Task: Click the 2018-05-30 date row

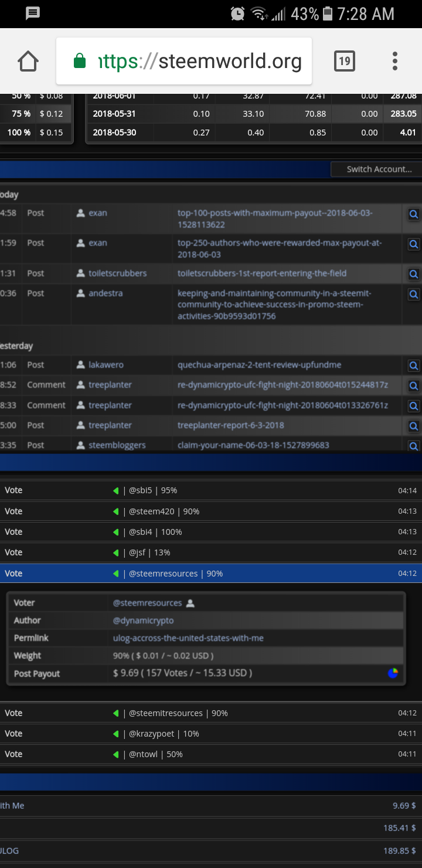Action: [x=254, y=133]
